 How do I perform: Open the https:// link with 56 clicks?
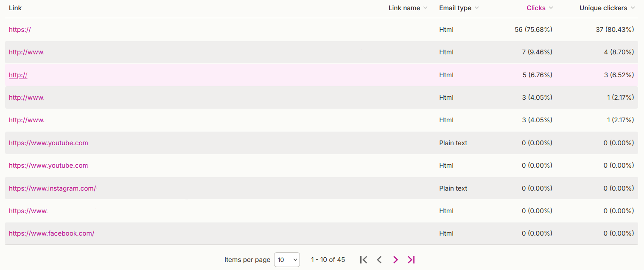click(x=20, y=30)
